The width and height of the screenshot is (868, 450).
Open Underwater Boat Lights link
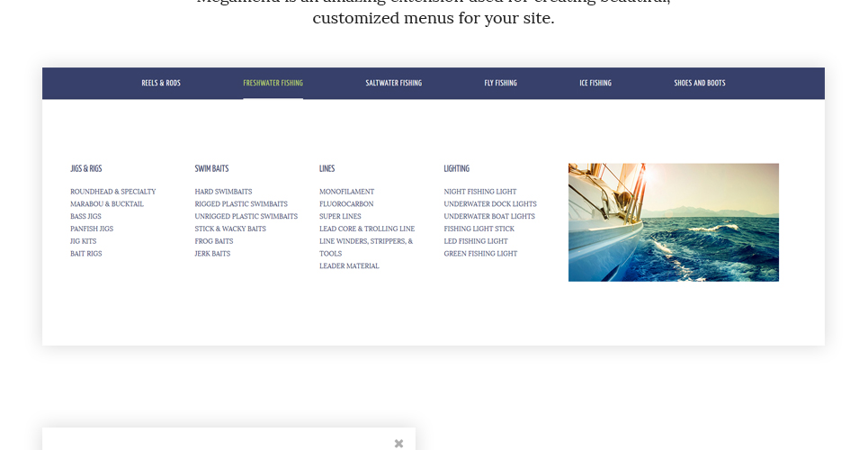coord(489,216)
